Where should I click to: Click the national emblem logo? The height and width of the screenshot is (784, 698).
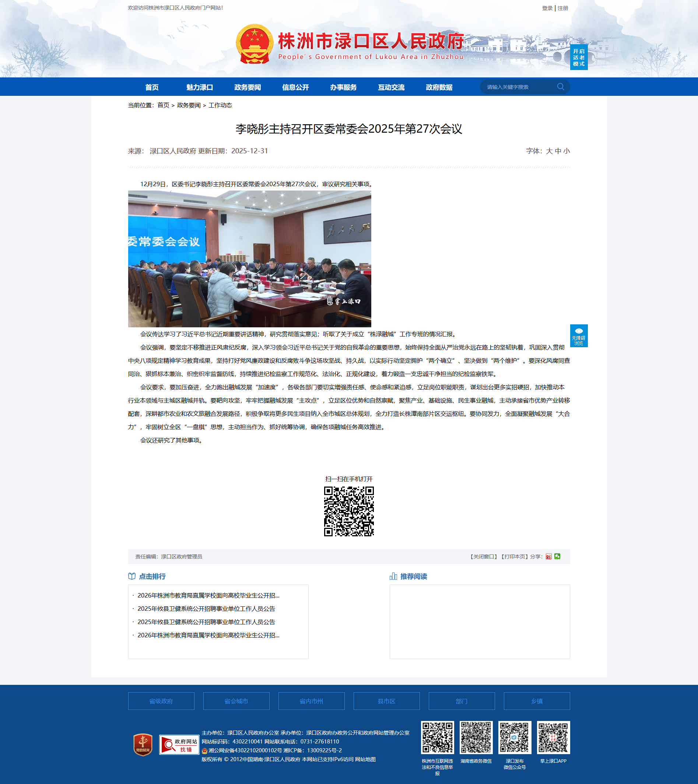[254, 44]
